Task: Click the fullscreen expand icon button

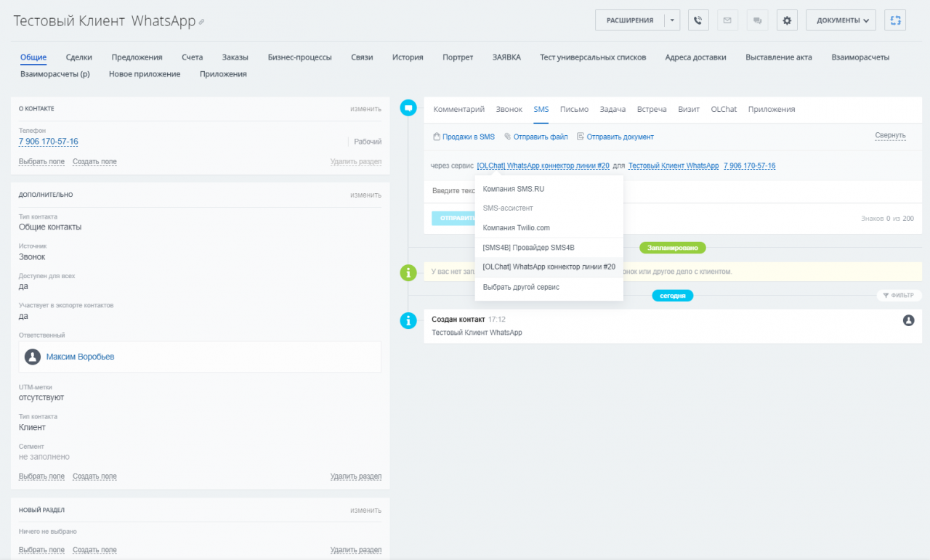Action: (x=895, y=20)
